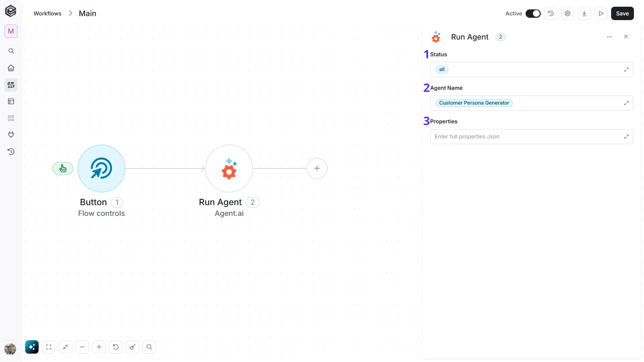Run the workflow with the play icon
The width and height of the screenshot is (644, 362).
point(601,13)
